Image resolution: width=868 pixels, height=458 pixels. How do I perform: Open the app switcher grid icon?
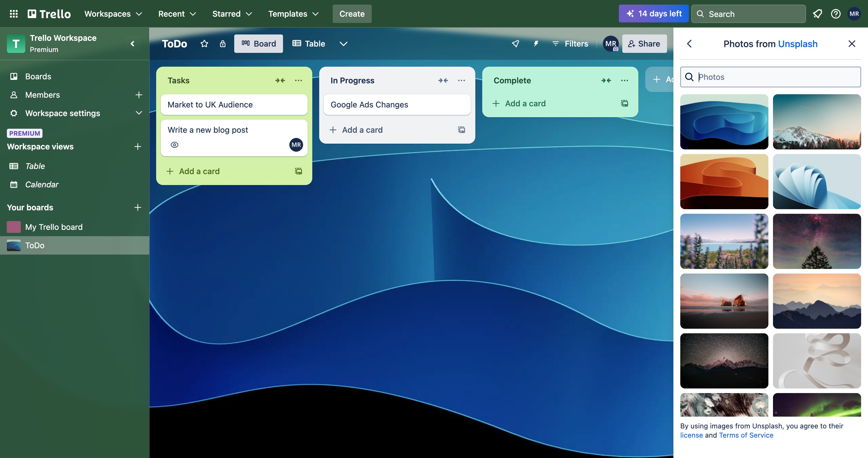14,14
